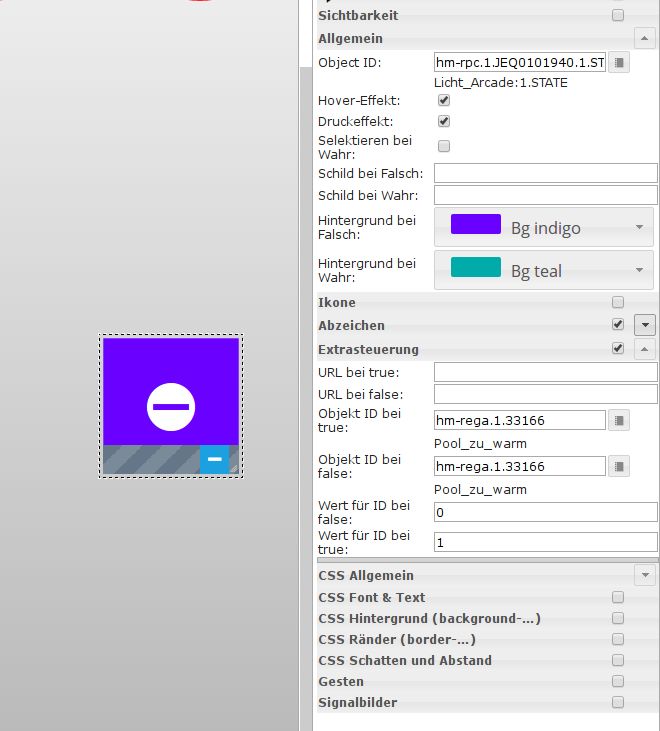Disable the Hover-Effekt checkbox
This screenshot has height=731, width=660.
[444, 101]
